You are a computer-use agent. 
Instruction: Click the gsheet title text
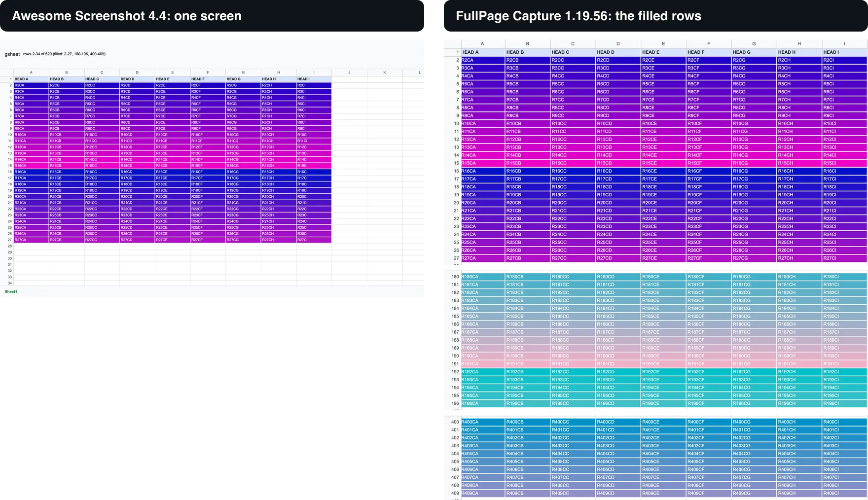[12, 54]
